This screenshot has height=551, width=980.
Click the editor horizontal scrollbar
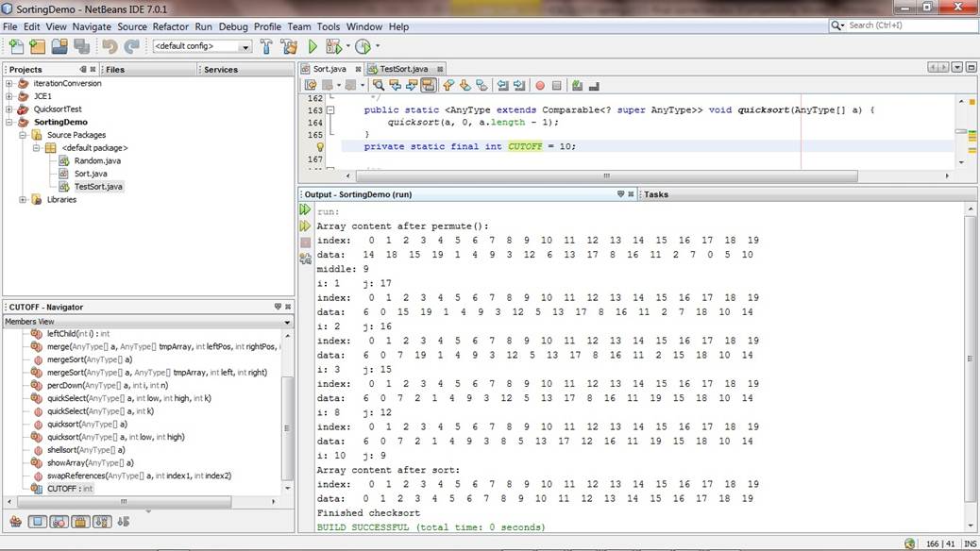[607, 176]
